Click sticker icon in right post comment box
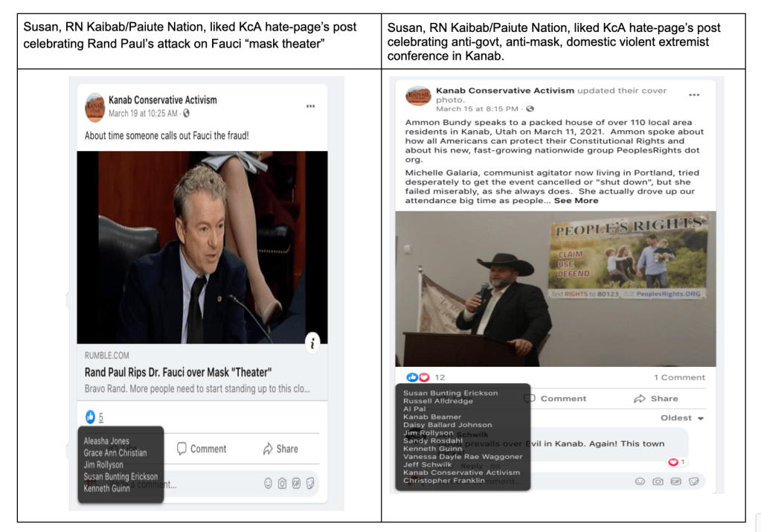The height and width of the screenshot is (532, 761). tap(693, 481)
